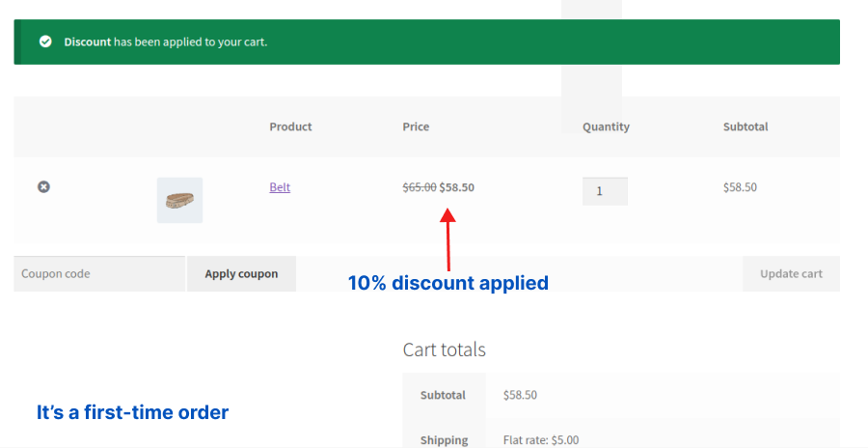Screen dimensions: 868x448
Task: Click the Update cart button
Action: (x=791, y=274)
